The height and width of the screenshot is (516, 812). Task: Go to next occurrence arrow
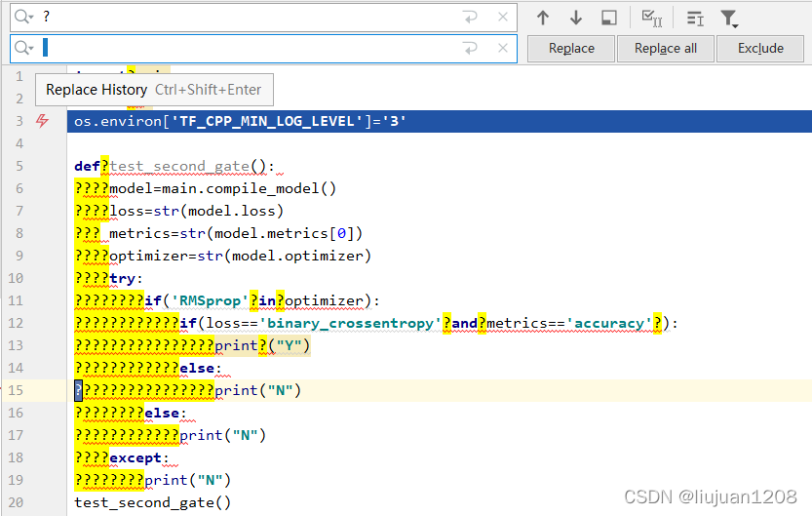pyautogui.click(x=576, y=18)
